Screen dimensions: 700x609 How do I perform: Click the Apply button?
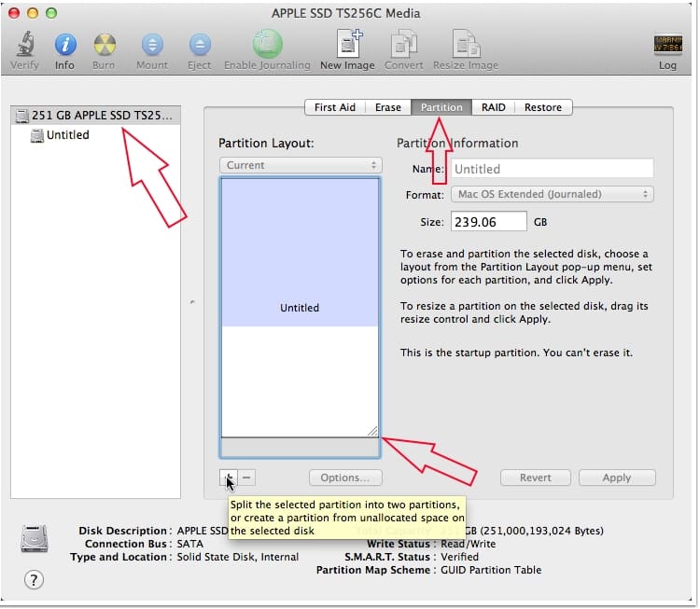pos(617,478)
